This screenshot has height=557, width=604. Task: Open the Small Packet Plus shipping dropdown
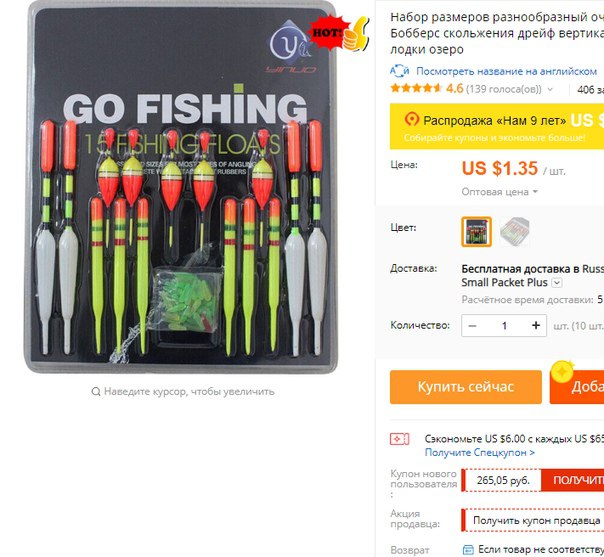point(557,283)
